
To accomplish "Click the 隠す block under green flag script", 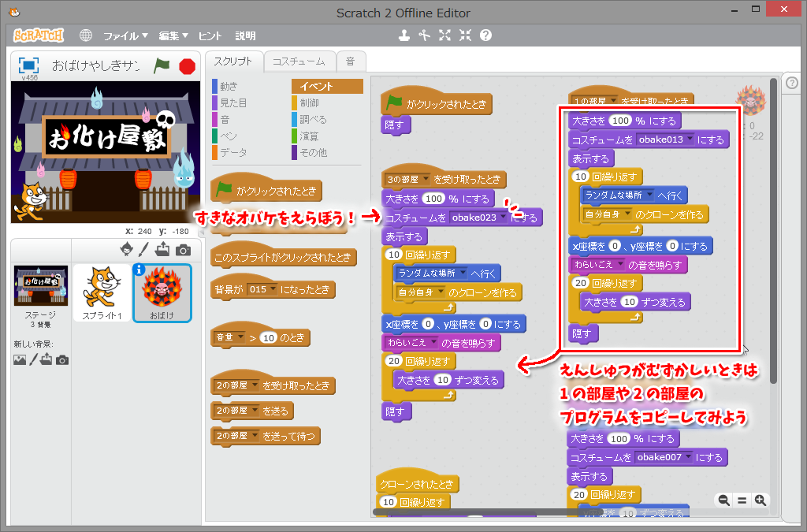I will [396, 125].
